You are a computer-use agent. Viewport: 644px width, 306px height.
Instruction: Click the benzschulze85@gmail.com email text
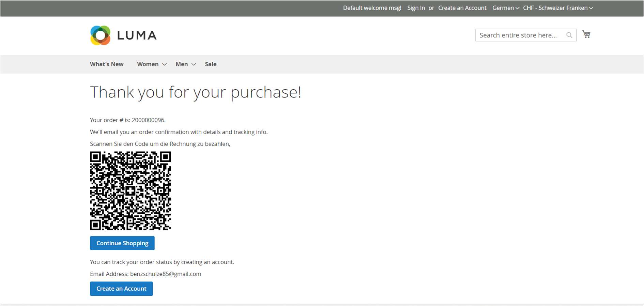(166, 274)
